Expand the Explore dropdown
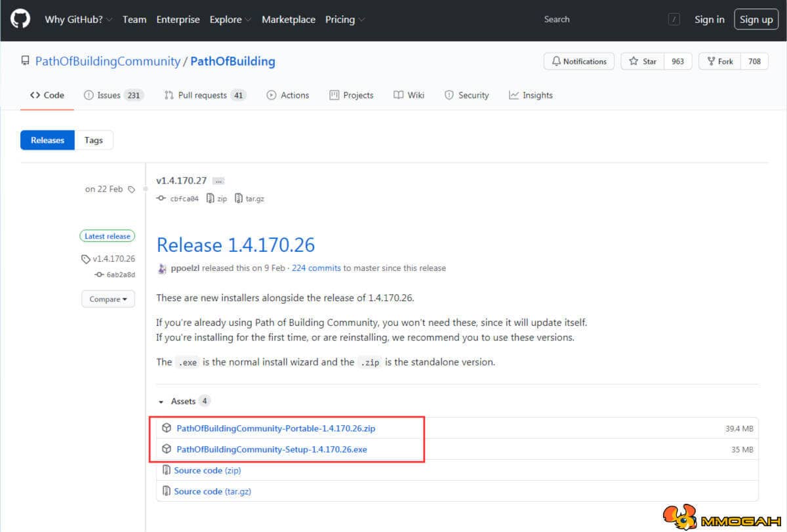The width and height of the screenshot is (787, 532). 230,20
